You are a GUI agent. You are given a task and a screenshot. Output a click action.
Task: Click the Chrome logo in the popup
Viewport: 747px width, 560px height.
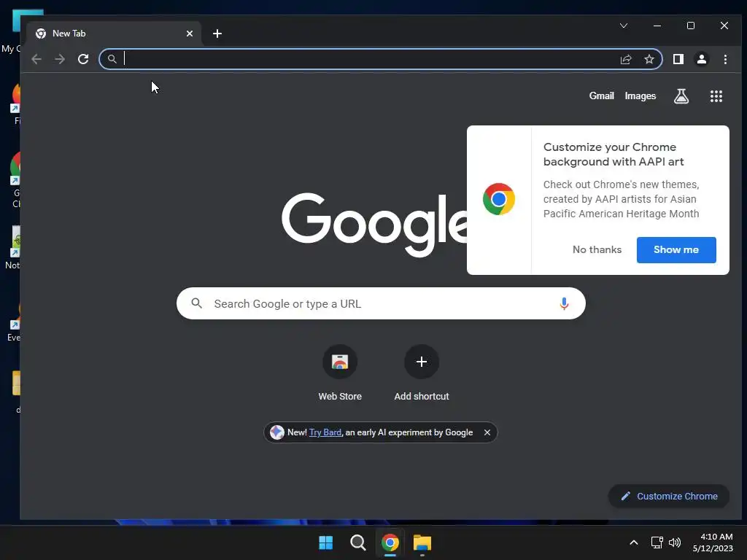coord(499,199)
